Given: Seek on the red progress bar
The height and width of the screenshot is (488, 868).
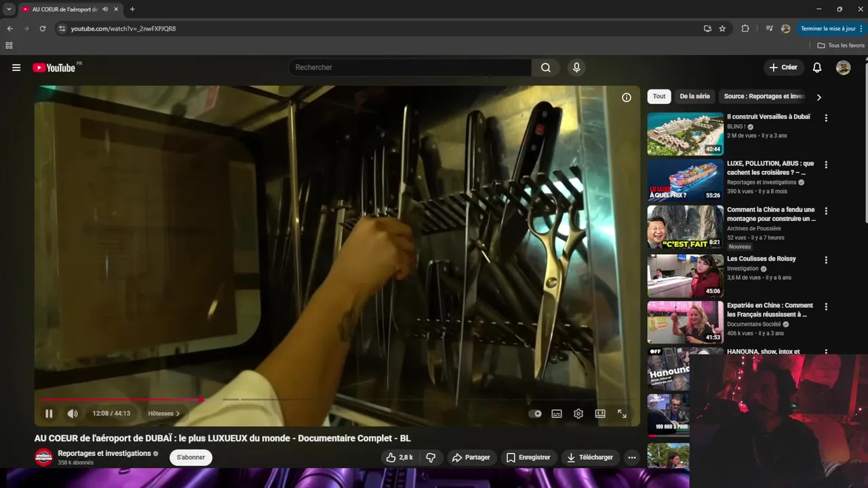Looking at the screenshot, I should pyautogui.click(x=337, y=399).
